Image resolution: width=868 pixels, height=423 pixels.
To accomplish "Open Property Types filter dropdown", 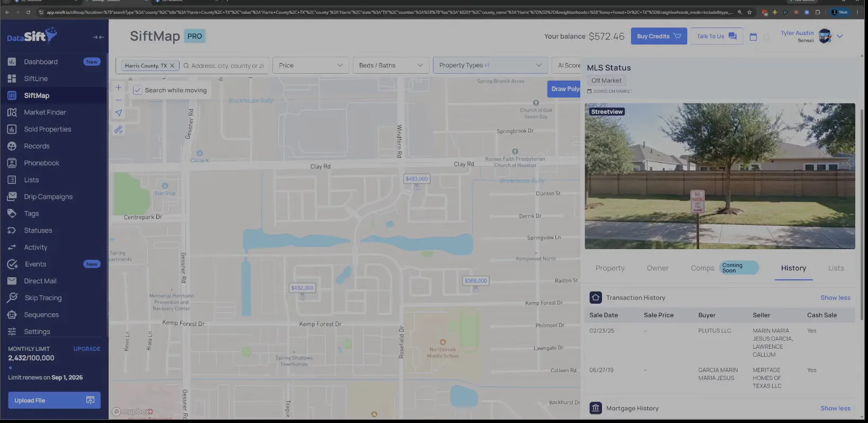I will pos(490,65).
